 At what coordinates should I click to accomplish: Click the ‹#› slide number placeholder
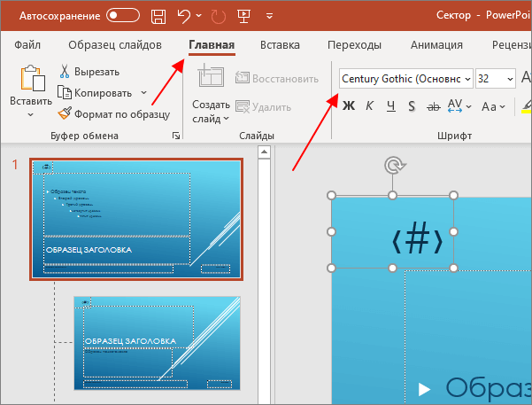click(392, 232)
